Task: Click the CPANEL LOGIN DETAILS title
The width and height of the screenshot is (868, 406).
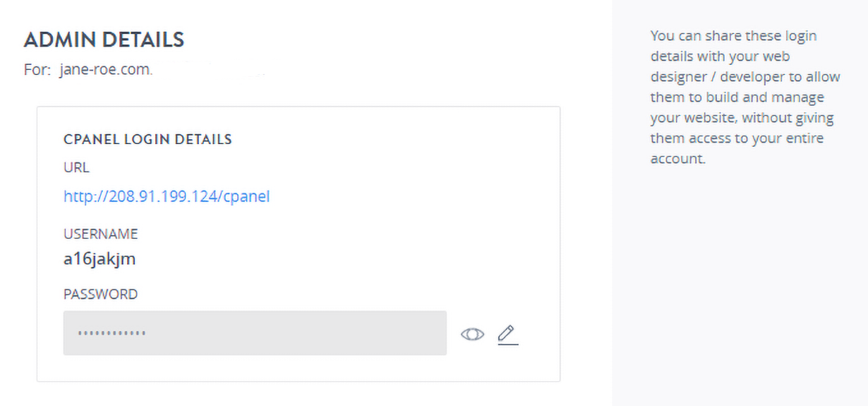Action: [147, 139]
